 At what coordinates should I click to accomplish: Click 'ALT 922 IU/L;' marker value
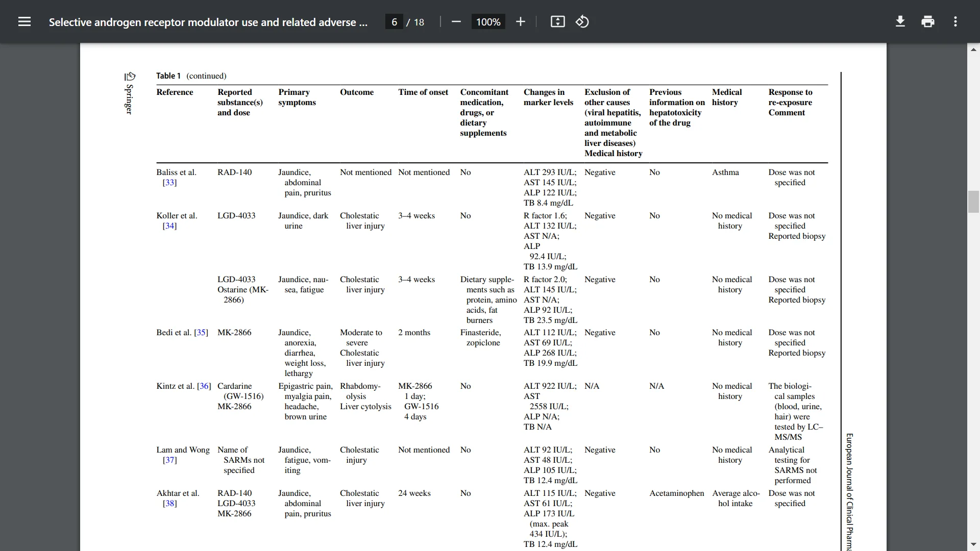tap(550, 386)
